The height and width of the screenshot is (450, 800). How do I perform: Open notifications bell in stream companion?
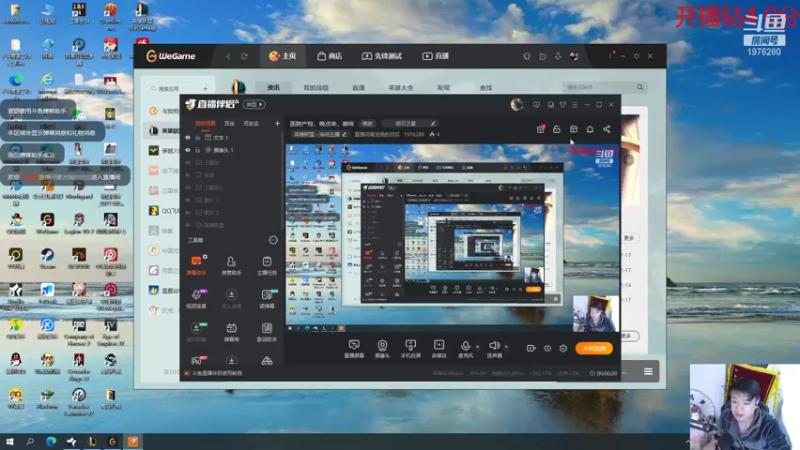(x=590, y=130)
